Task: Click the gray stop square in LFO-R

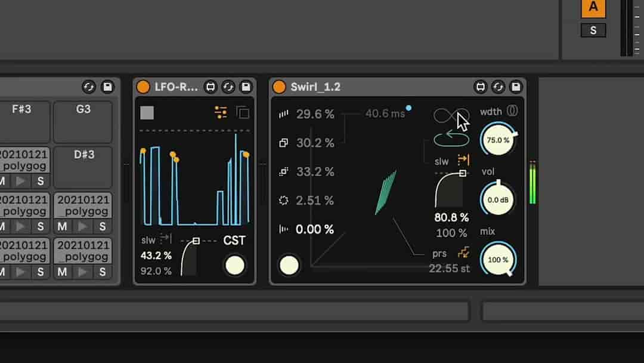Action: [x=147, y=112]
